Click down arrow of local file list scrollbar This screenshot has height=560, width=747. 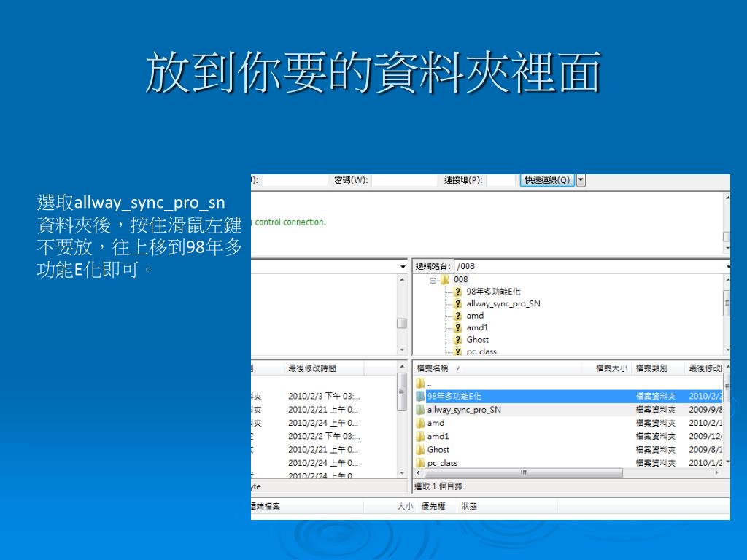402,472
